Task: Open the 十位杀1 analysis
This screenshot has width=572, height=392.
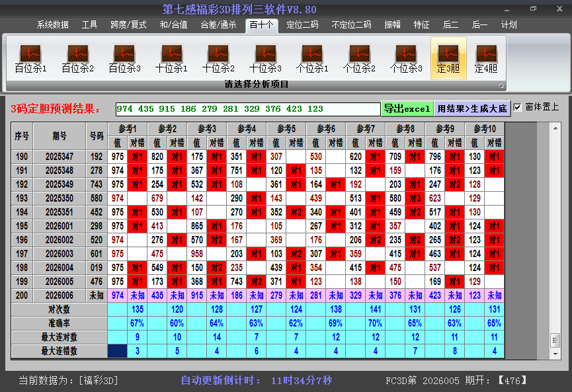Action: pos(171,58)
